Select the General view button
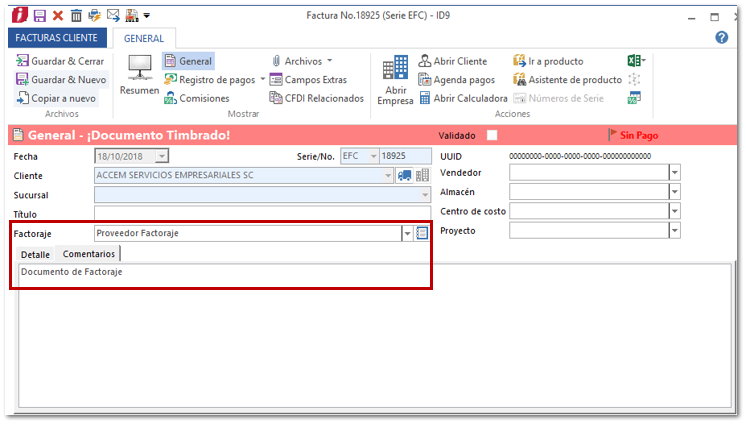 click(188, 61)
